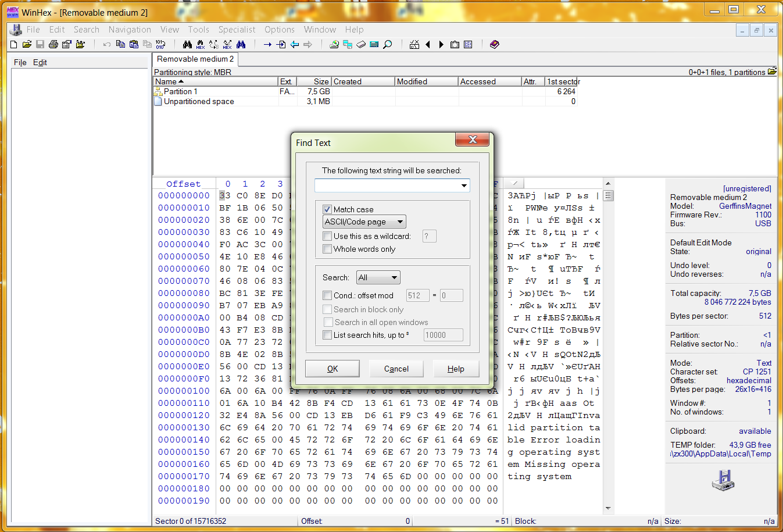Click Help button in Find Text dialog

coord(456,369)
